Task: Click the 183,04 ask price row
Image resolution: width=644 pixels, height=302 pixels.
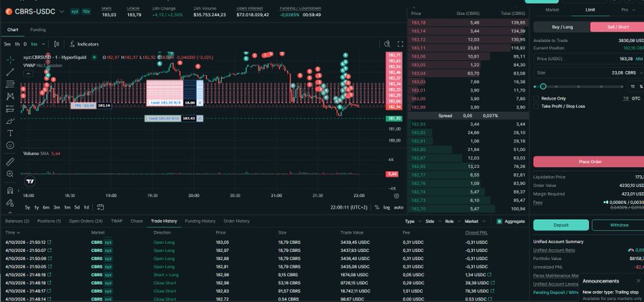Action: (468, 74)
